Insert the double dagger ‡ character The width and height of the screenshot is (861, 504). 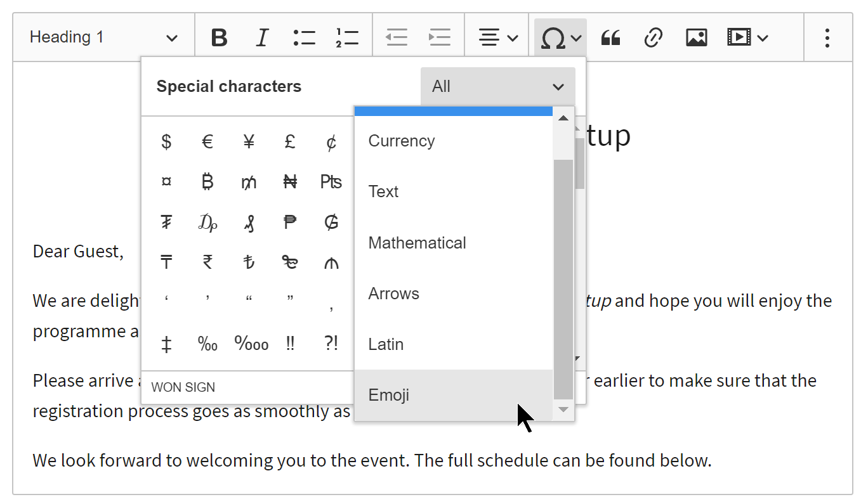pos(166,344)
